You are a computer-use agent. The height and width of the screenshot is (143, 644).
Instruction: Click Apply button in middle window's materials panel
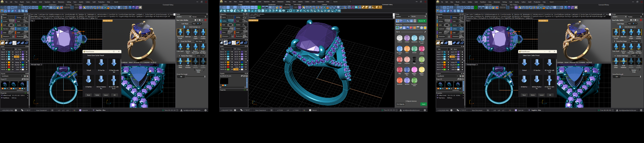pyautogui.click(x=423, y=104)
